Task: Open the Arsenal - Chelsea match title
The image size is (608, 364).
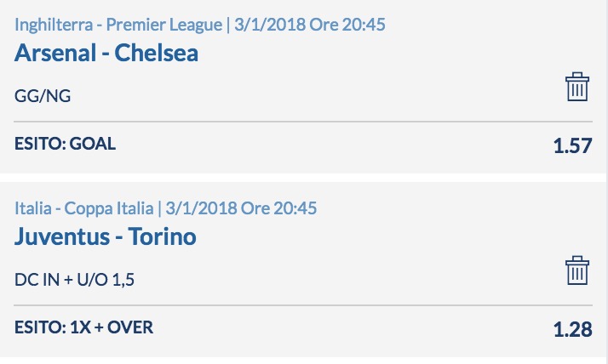Action: [106, 53]
